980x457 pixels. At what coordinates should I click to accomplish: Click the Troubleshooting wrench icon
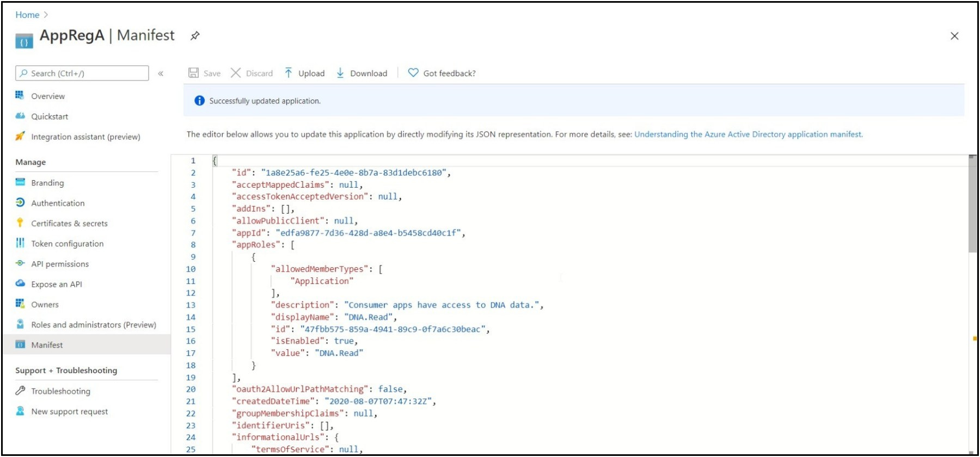tap(20, 391)
